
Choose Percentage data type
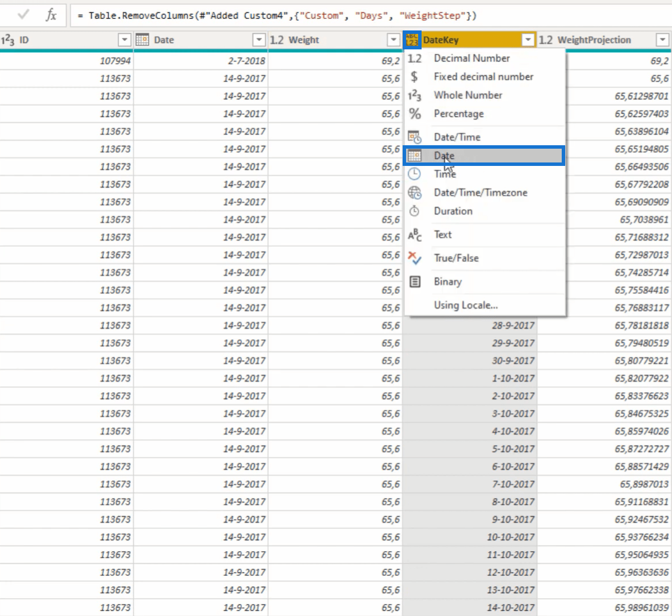484,114
